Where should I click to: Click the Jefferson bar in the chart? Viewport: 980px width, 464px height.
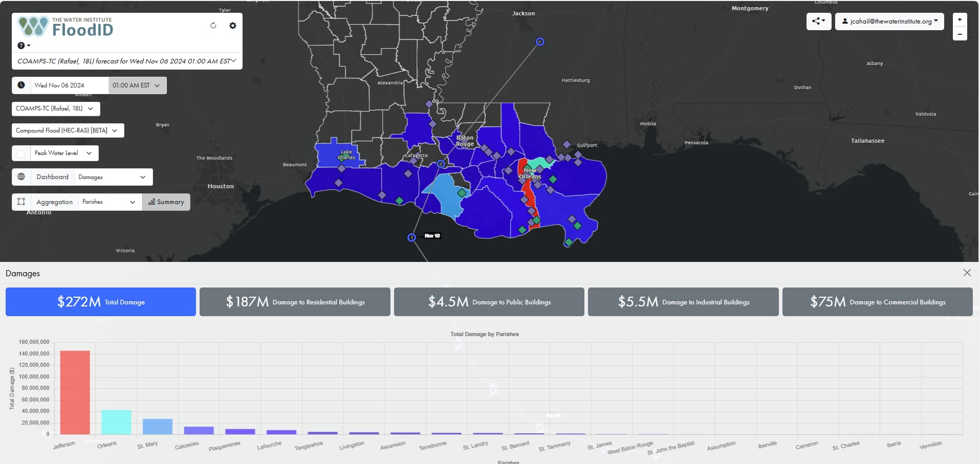pos(75,392)
